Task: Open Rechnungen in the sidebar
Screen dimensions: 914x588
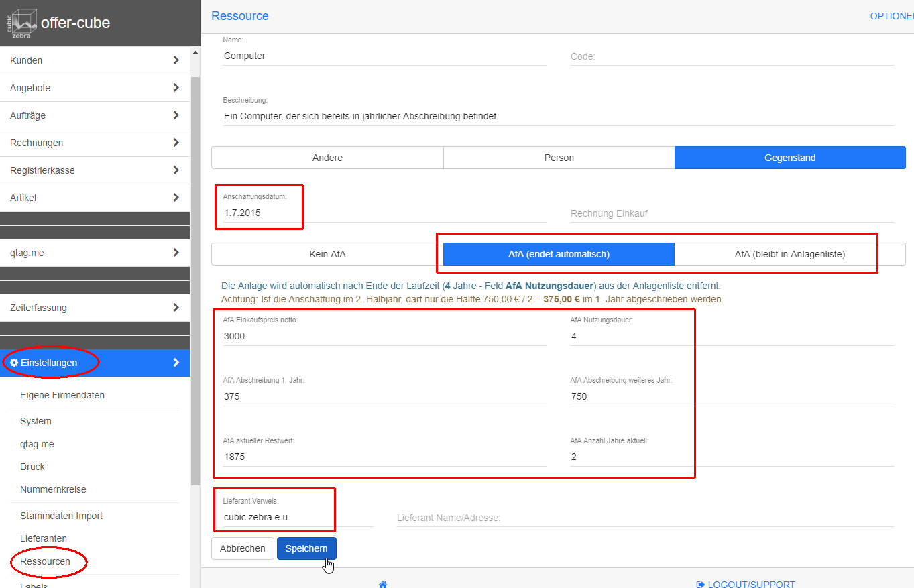Action: point(37,143)
